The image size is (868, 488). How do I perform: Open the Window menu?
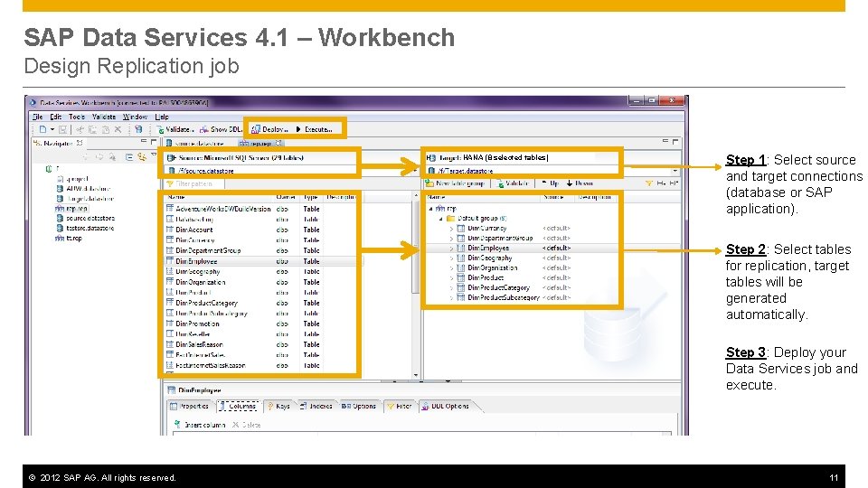click(135, 117)
